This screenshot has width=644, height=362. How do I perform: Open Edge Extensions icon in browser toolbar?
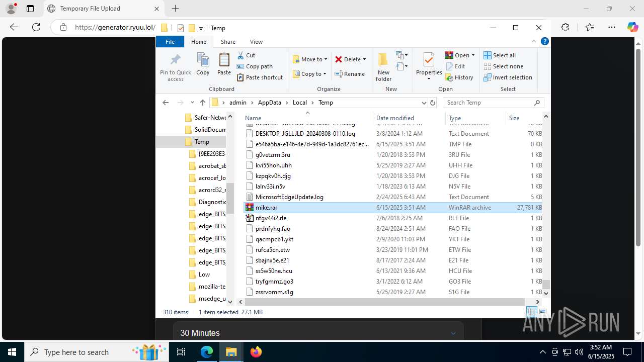pos(565,28)
